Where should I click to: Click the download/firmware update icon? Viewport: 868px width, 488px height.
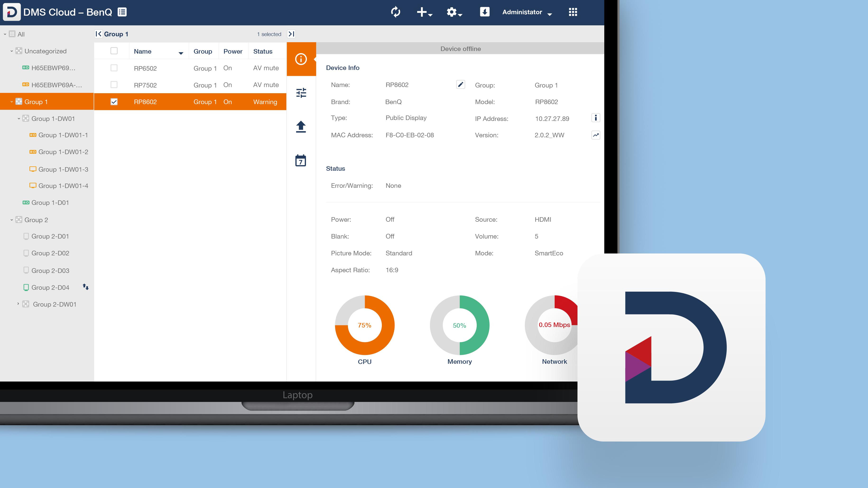click(x=485, y=12)
